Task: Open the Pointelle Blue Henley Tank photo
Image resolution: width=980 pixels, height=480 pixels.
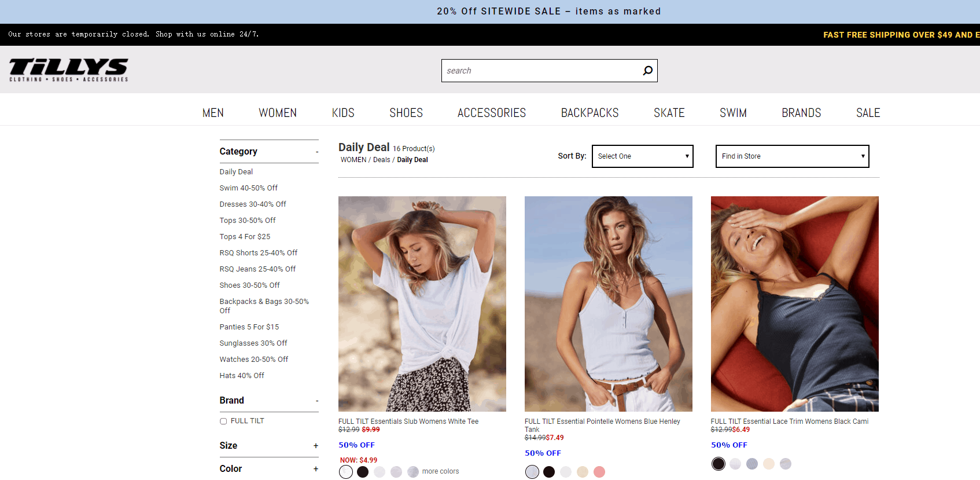Action: 609,304
